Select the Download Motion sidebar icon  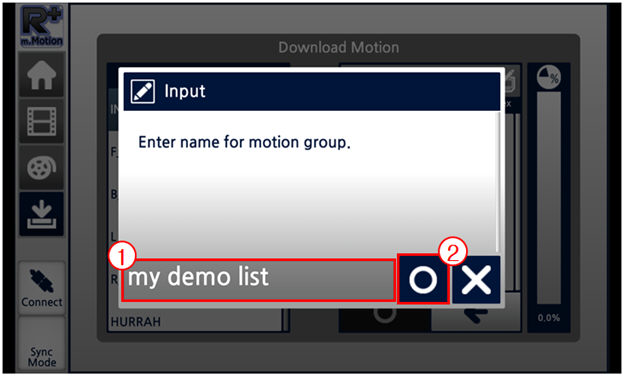(x=41, y=214)
